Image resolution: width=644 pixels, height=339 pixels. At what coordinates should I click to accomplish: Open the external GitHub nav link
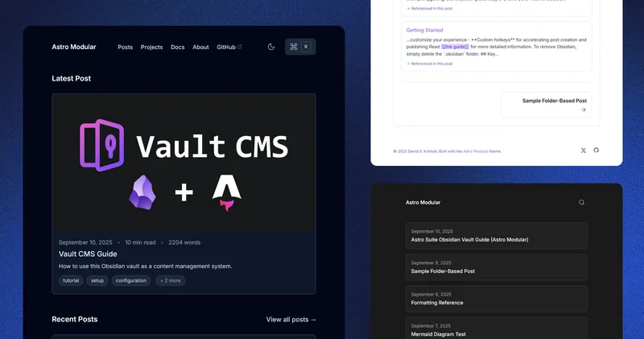tap(229, 48)
